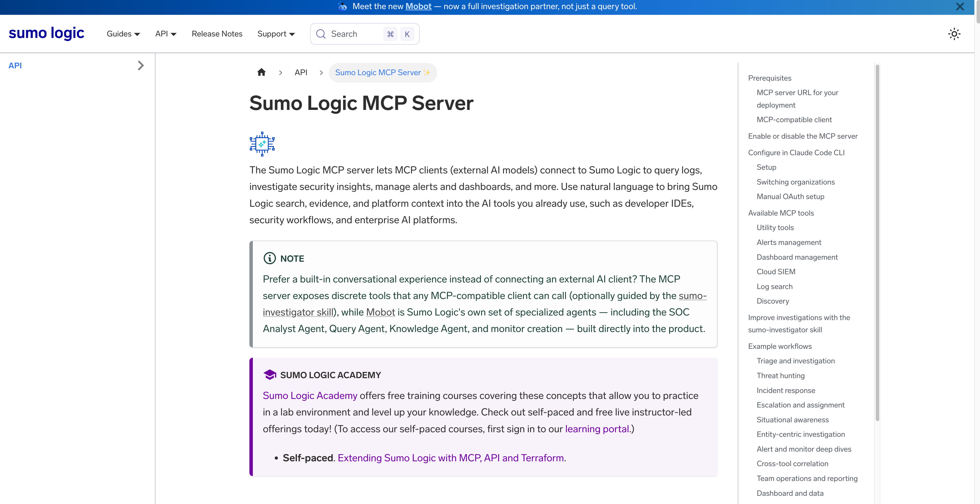
Task: Go to the Sumo Logic logo home
Action: tap(46, 34)
